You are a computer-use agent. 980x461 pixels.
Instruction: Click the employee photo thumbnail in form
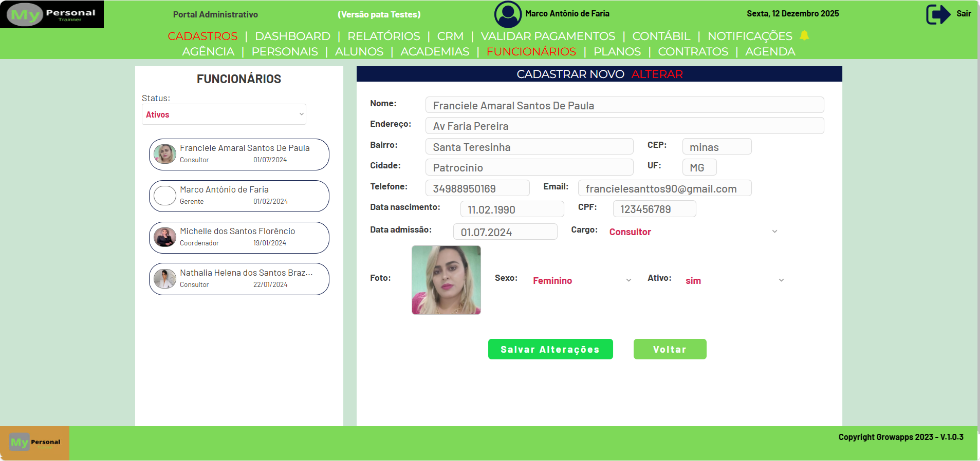pos(446,280)
